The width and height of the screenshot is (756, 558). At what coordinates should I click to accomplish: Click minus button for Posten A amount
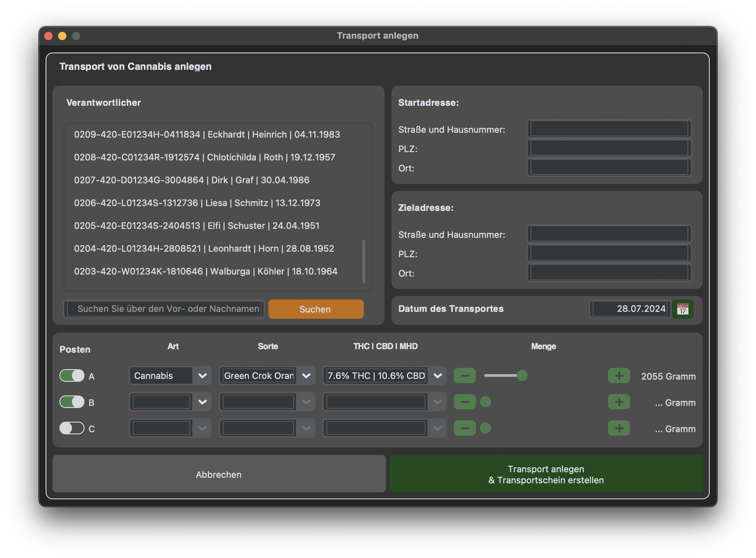pos(464,376)
